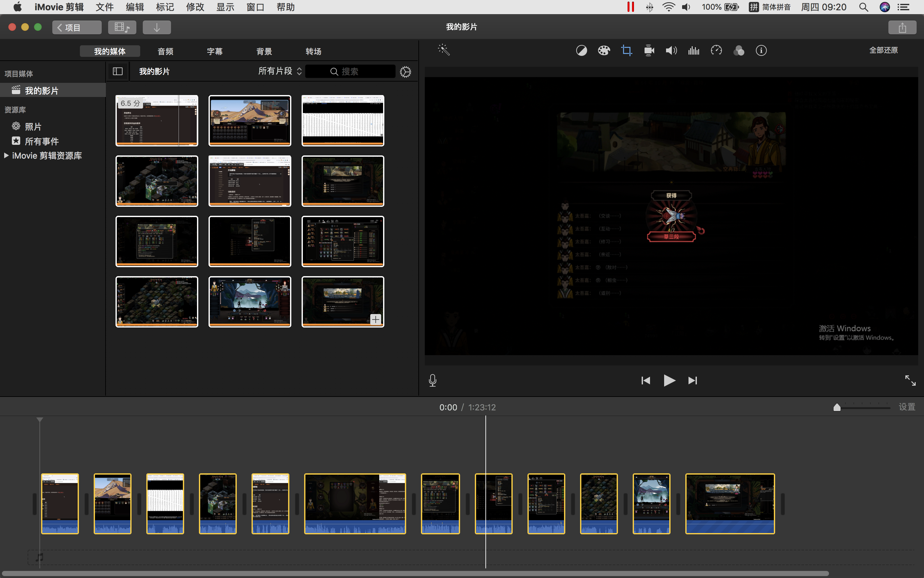Open the Wi-Fi status menu
Screen dimensions: 924x578
pos(669,7)
